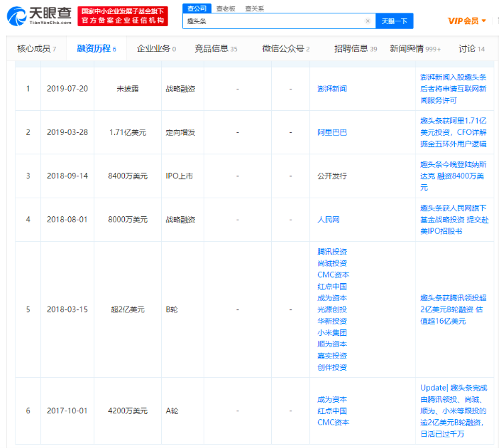499x448 pixels.
Task: Click the 天眼一下 search button
Action: (x=394, y=21)
